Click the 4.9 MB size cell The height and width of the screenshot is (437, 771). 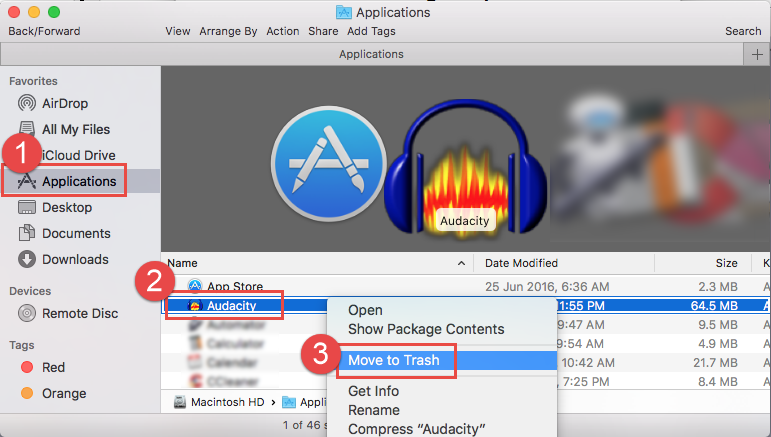click(x=718, y=343)
